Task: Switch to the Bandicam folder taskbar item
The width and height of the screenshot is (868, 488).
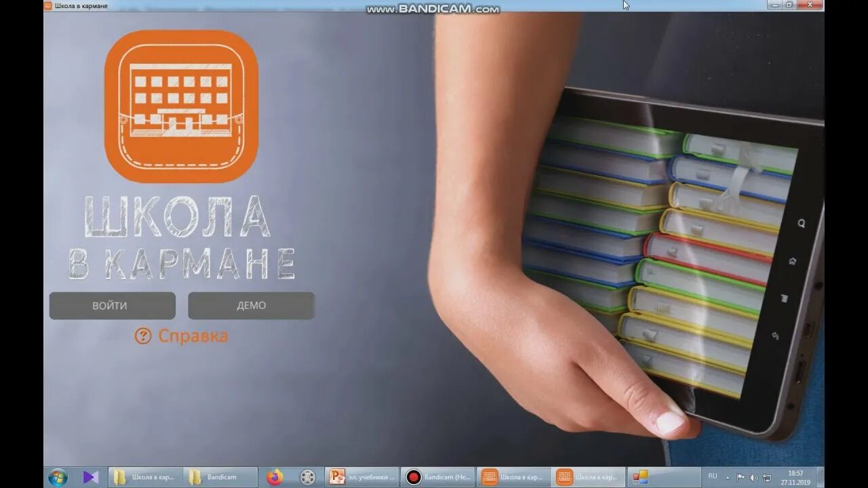Action: pos(220,477)
